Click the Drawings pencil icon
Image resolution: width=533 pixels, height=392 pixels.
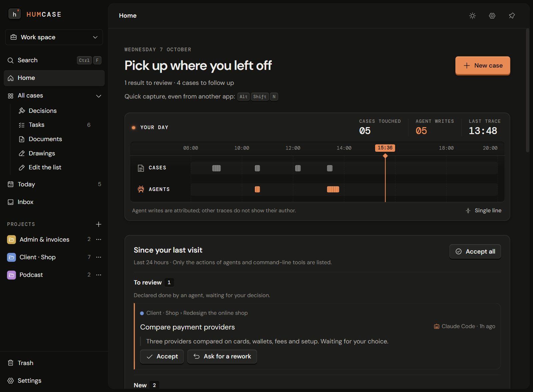pyautogui.click(x=22, y=153)
